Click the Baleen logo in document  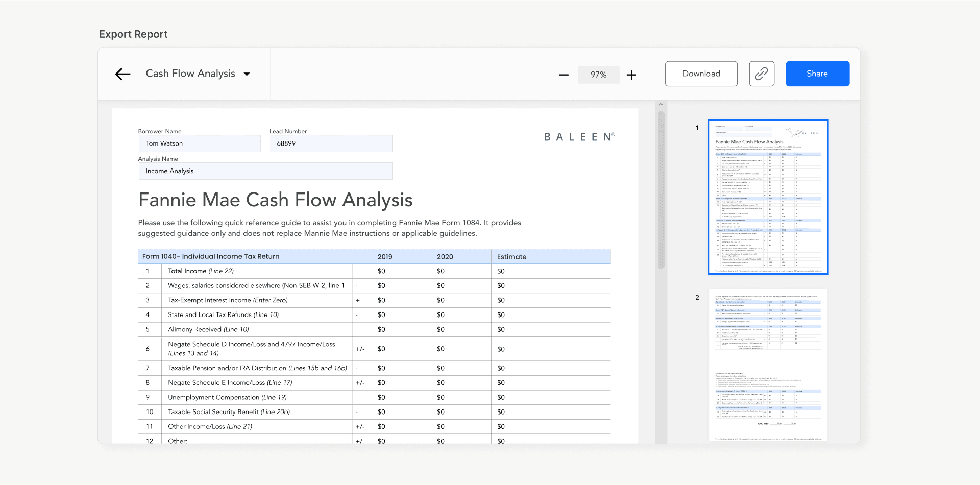point(579,137)
